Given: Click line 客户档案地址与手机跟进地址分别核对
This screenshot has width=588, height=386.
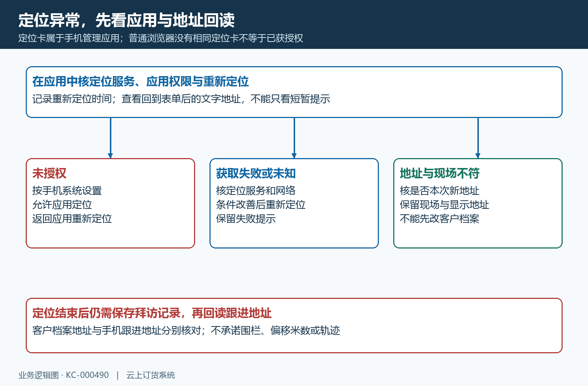Looking at the screenshot, I should pyautogui.click(x=186, y=330).
